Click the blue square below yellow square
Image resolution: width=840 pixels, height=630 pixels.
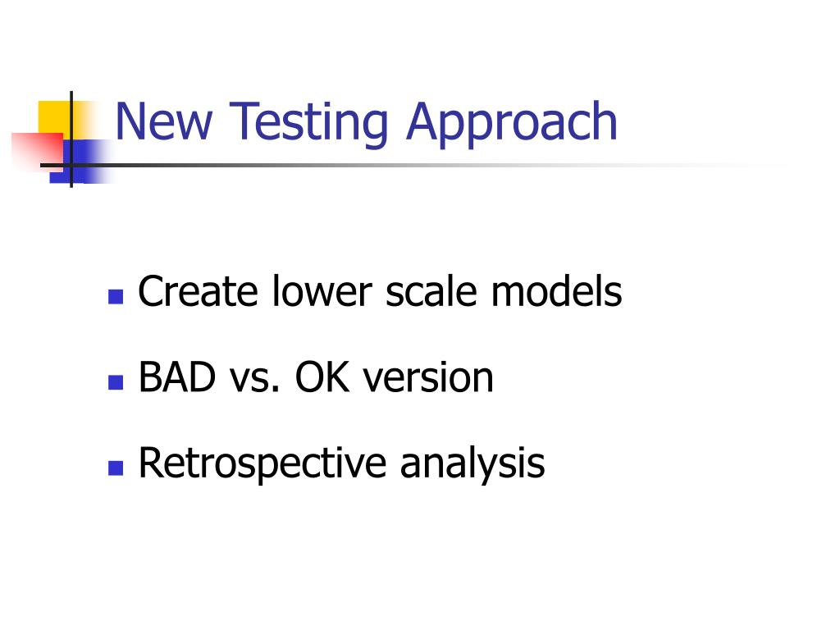tap(80, 162)
